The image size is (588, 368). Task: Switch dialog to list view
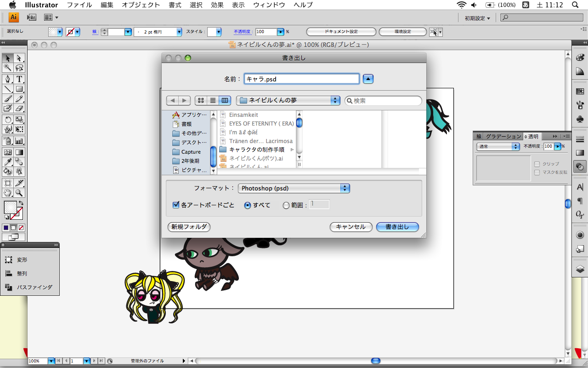coord(213,100)
